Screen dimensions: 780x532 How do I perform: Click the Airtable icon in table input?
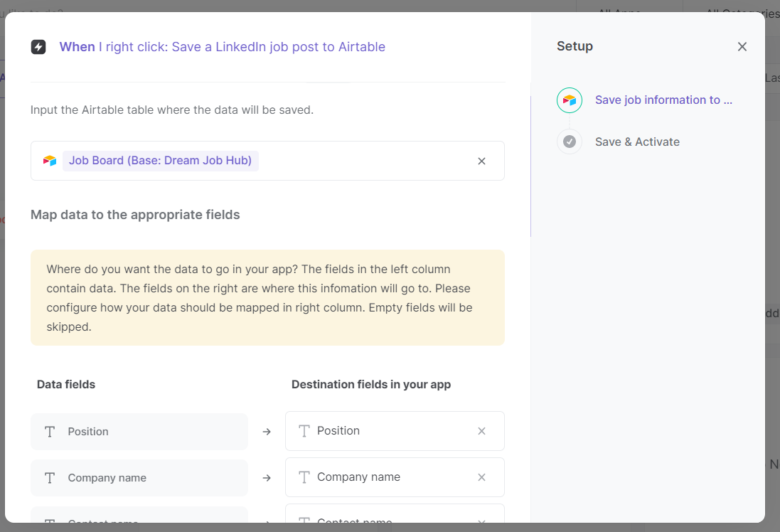[x=50, y=161]
